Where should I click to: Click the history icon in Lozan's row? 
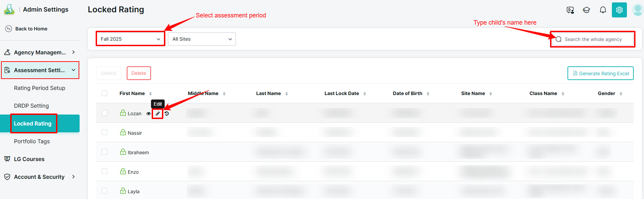pos(167,114)
